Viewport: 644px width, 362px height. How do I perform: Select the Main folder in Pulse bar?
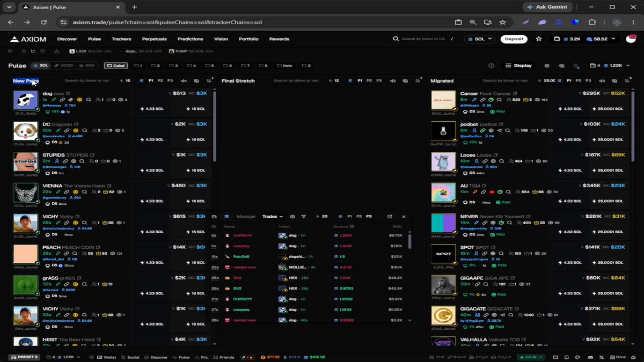(x=284, y=65)
